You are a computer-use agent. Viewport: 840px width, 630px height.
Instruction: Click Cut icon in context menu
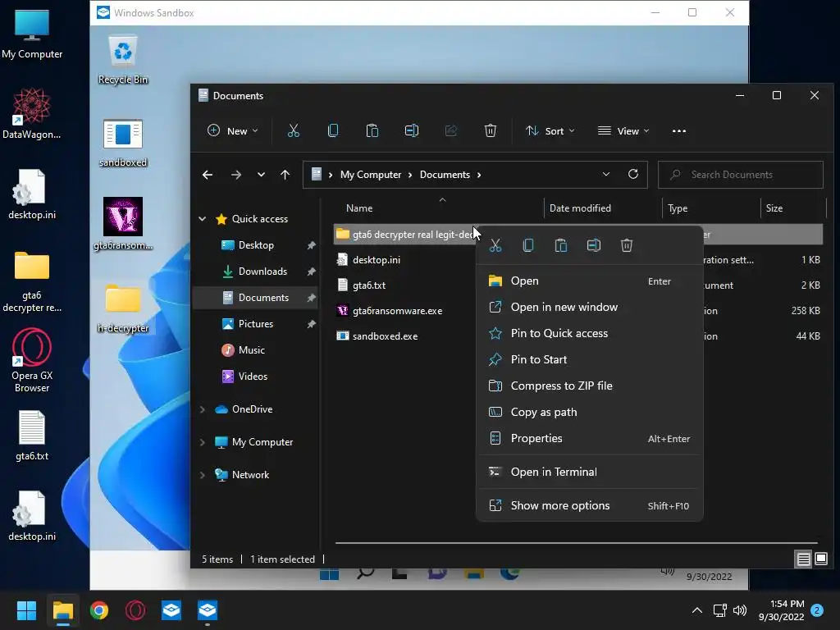point(495,245)
